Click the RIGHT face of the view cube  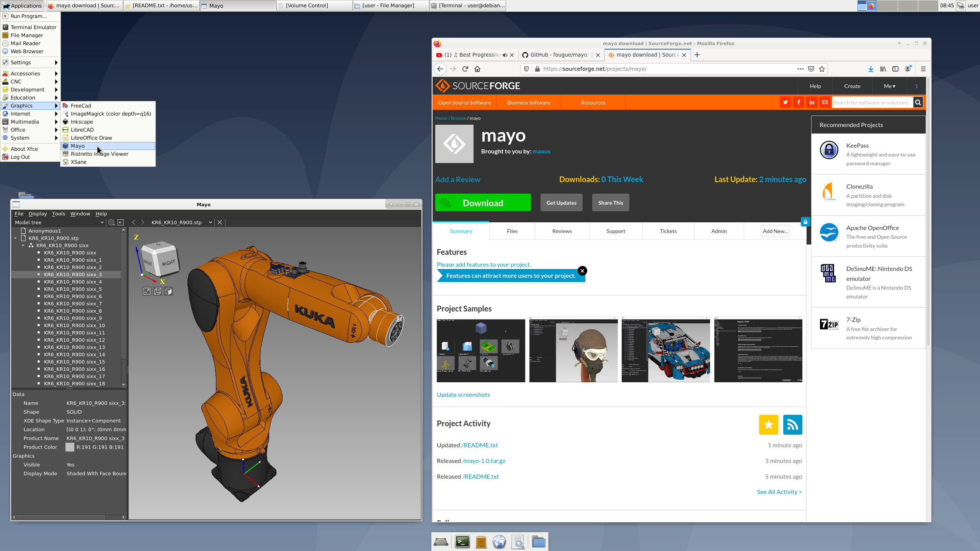pyautogui.click(x=168, y=263)
